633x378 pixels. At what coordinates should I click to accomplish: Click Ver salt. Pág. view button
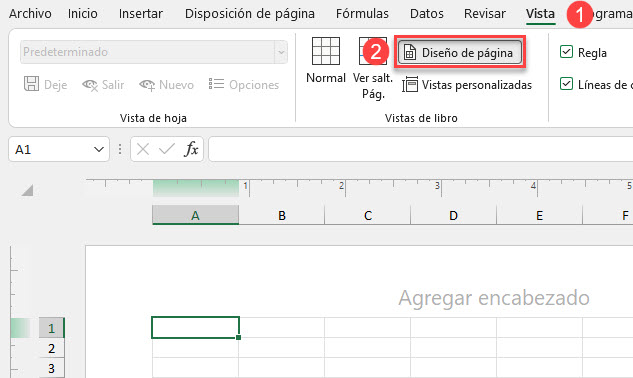point(373,69)
